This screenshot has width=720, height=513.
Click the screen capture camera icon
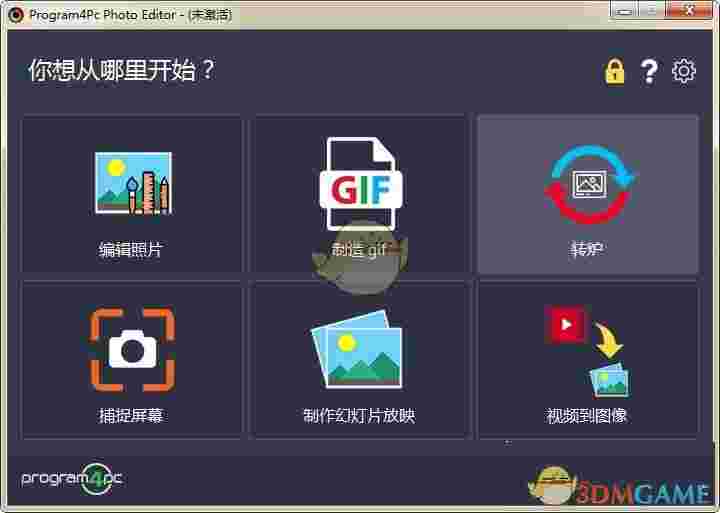pos(132,350)
